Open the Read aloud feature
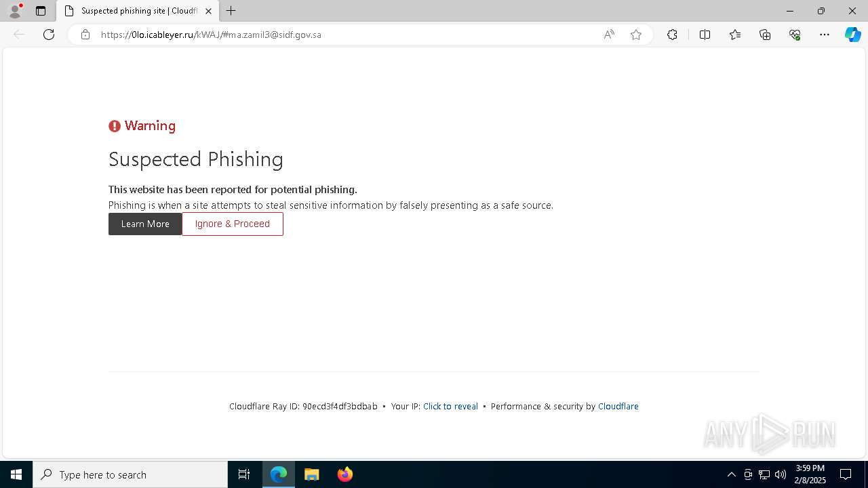 pos(609,35)
